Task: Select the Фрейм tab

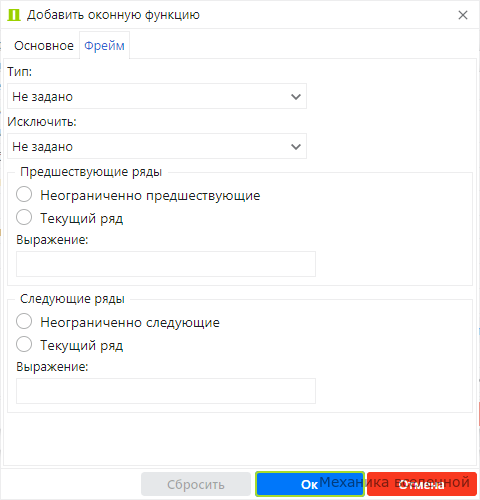Action: coord(104,46)
